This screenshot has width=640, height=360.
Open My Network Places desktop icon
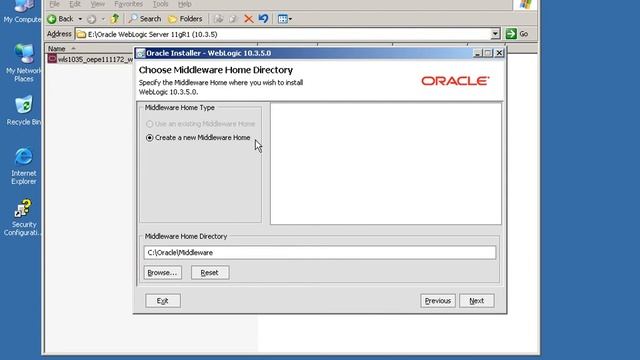click(x=23, y=62)
